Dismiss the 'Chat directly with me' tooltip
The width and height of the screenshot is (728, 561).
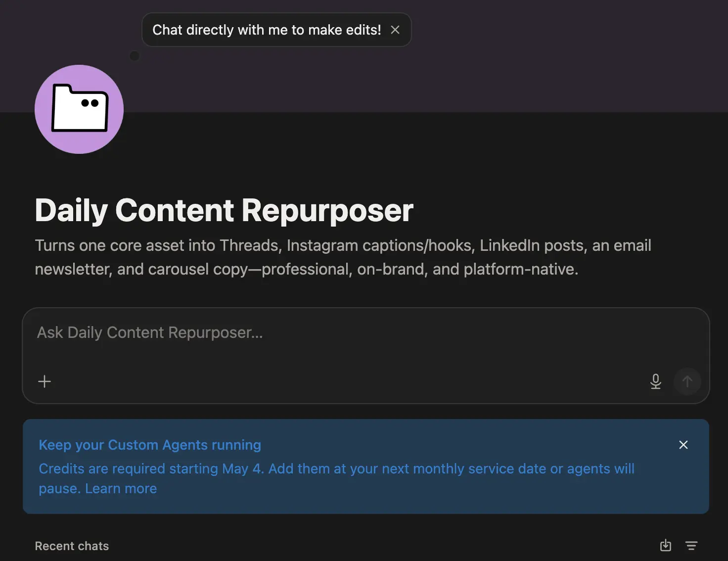[395, 30]
